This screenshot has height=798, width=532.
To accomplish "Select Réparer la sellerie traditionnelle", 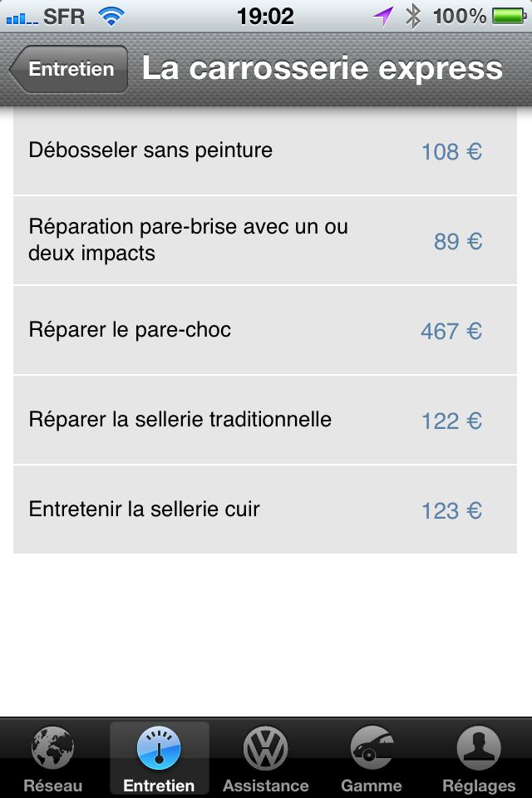I will click(264, 420).
